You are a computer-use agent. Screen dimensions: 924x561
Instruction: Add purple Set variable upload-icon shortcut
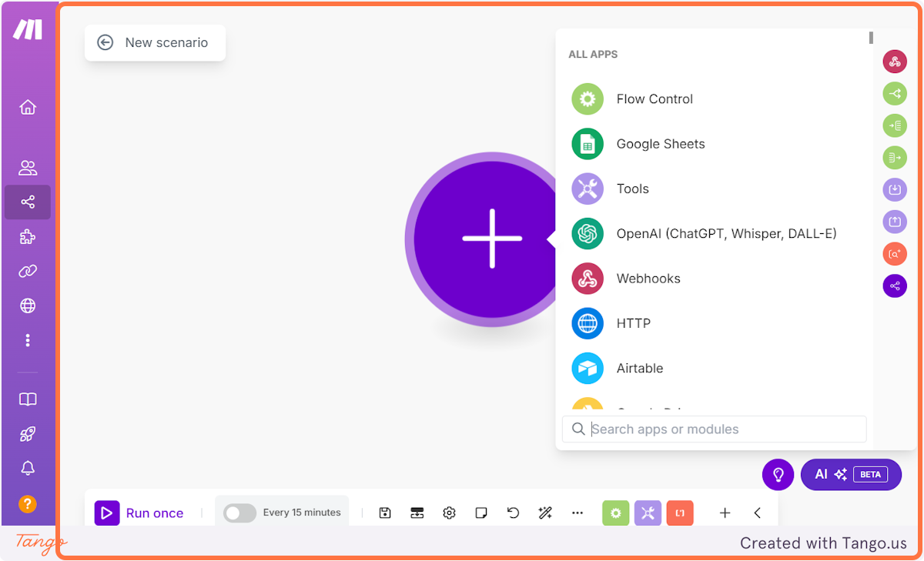(x=895, y=222)
